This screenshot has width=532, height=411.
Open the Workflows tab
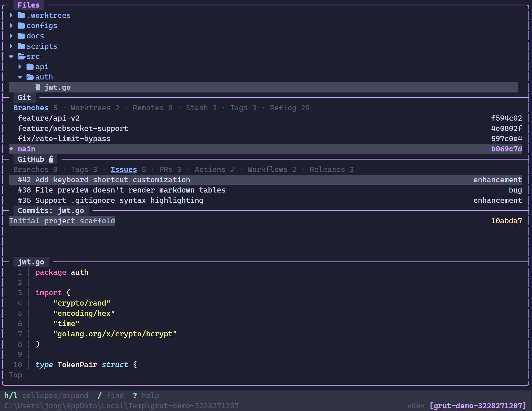click(272, 170)
